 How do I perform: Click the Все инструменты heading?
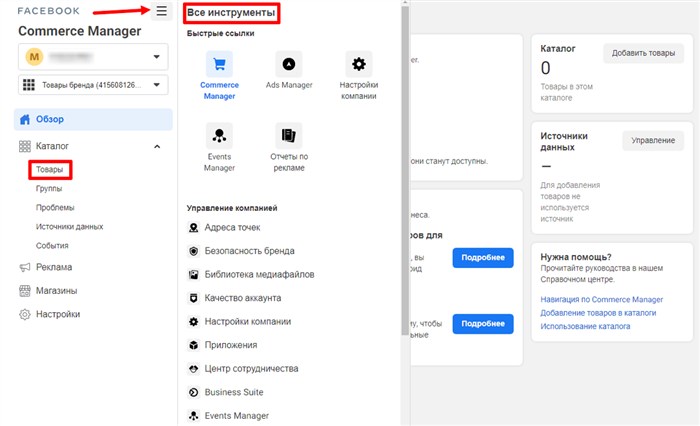pyautogui.click(x=231, y=13)
